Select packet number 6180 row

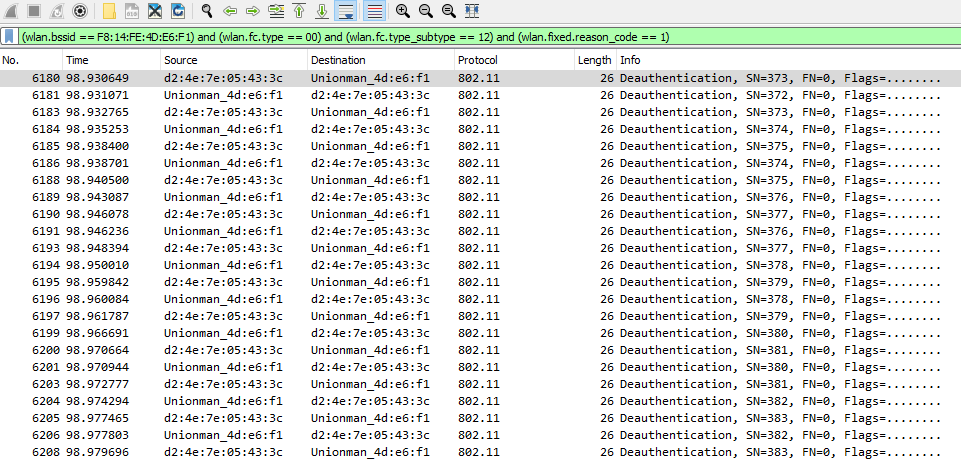[480, 78]
